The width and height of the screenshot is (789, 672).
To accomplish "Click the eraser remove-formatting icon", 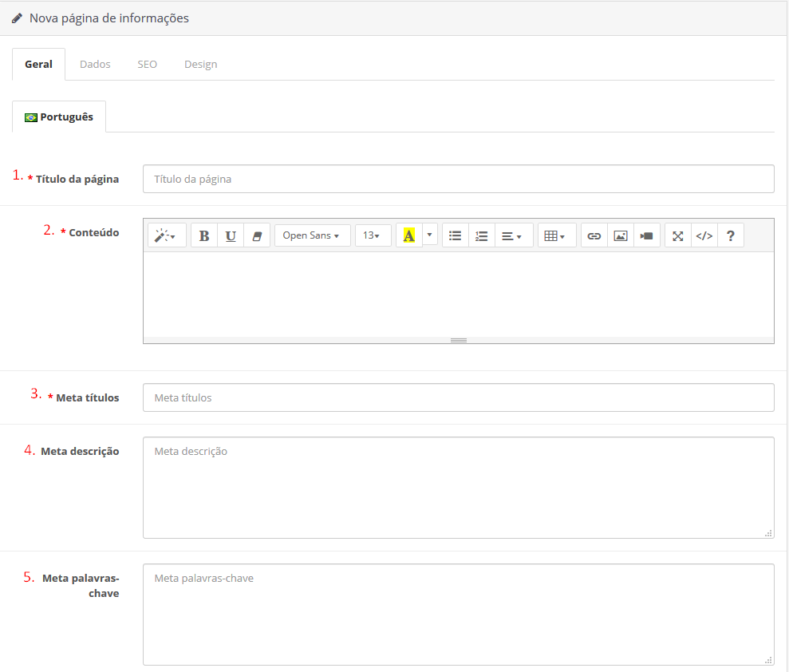I will pyautogui.click(x=257, y=236).
